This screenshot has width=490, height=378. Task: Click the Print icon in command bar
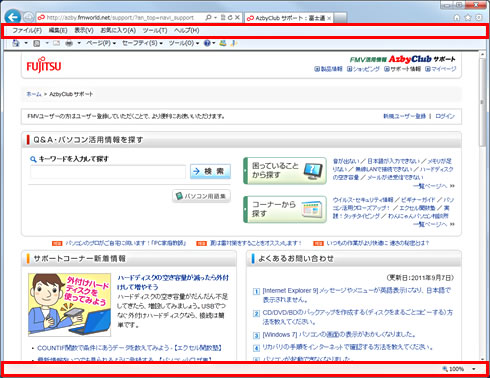(x=69, y=43)
